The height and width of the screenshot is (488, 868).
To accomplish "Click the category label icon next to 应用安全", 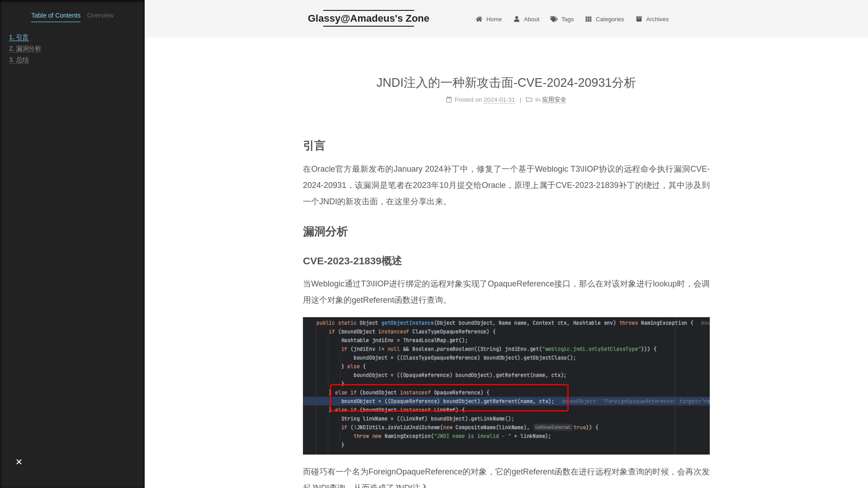I will point(529,99).
